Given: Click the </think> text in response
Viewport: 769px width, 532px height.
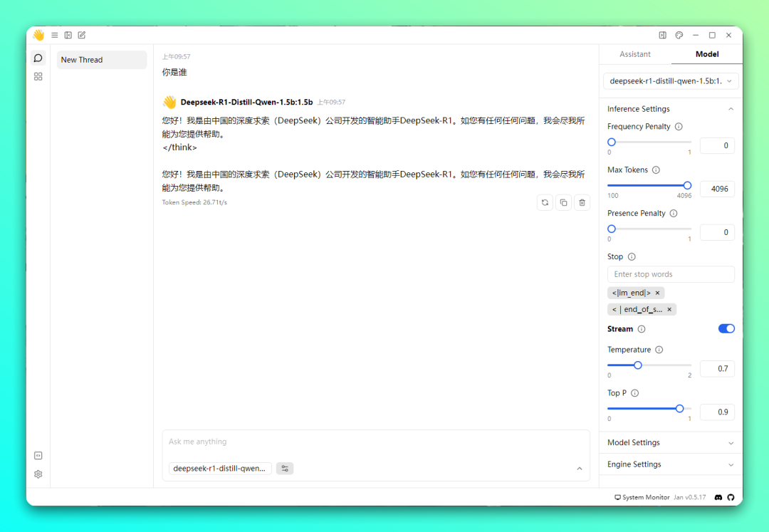Looking at the screenshot, I should click(x=179, y=147).
